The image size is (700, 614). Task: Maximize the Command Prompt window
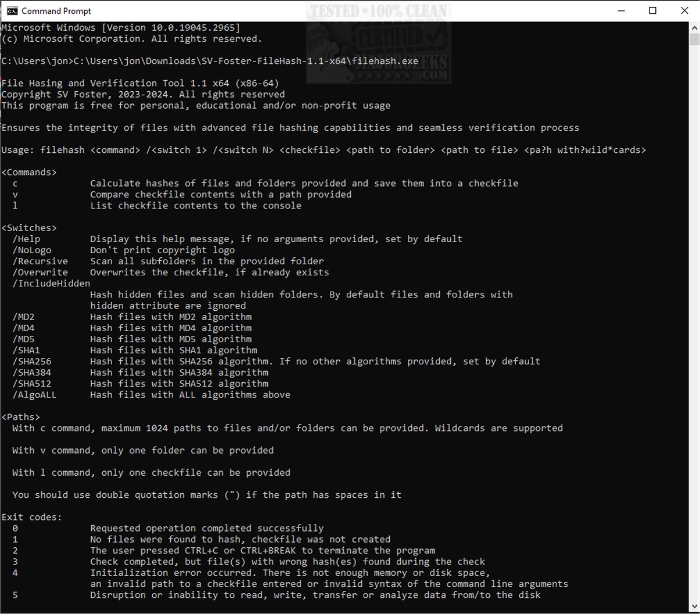(x=652, y=11)
